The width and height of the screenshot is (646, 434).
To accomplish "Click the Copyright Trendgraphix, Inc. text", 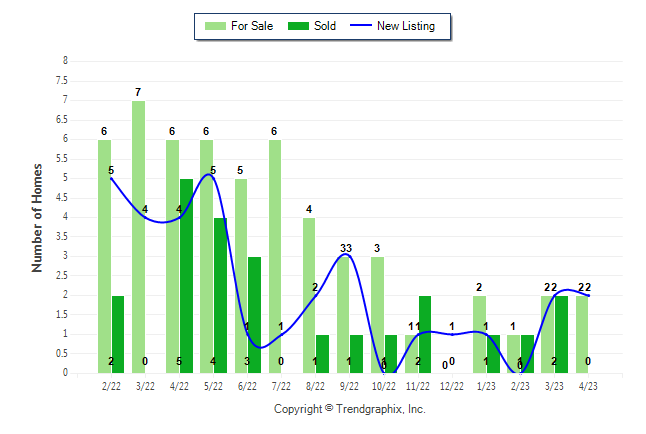I will click(x=350, y=409).
